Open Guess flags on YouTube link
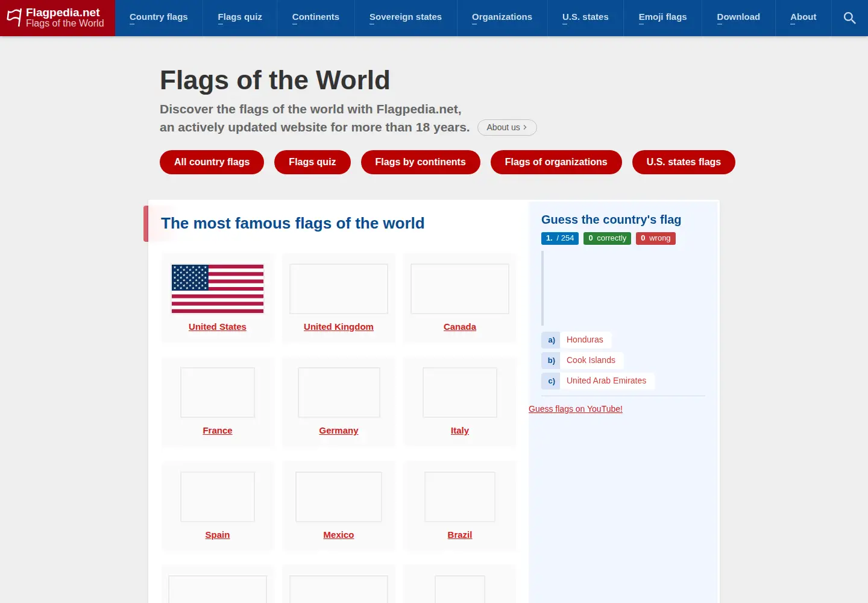 point(576,409)
